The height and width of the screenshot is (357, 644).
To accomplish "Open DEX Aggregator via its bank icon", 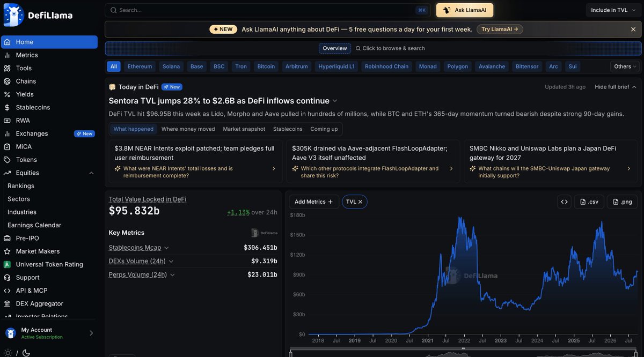I will point(7,303).
